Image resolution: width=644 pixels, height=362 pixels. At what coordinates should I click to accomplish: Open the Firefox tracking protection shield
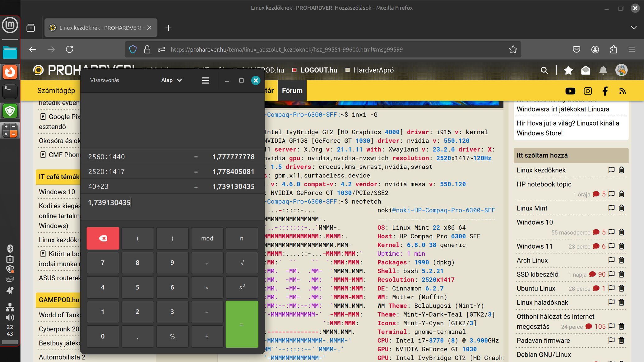pyautogui.click(x=133, y=49)
